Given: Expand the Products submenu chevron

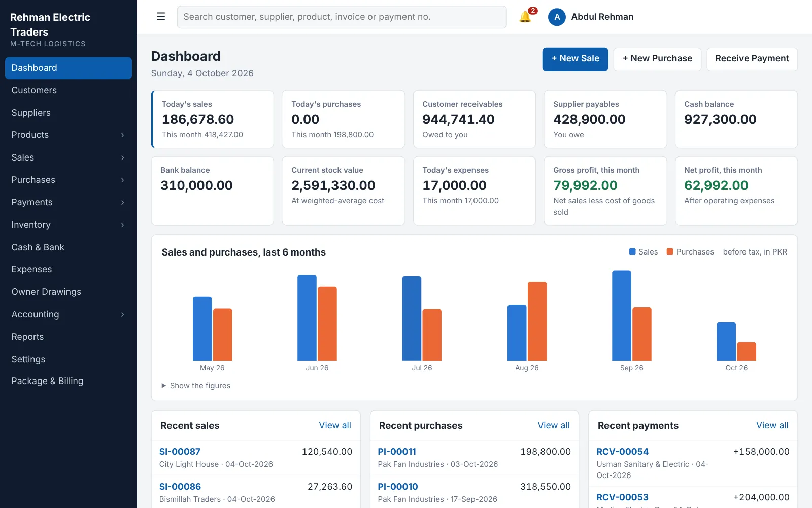Looking at the screenshot, I should tap(123, 135).
